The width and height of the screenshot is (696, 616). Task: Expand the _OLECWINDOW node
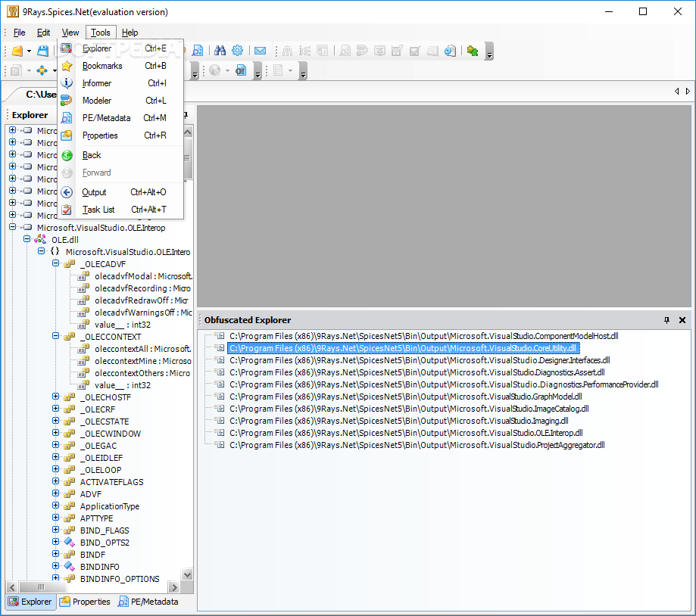click(55, 433)
